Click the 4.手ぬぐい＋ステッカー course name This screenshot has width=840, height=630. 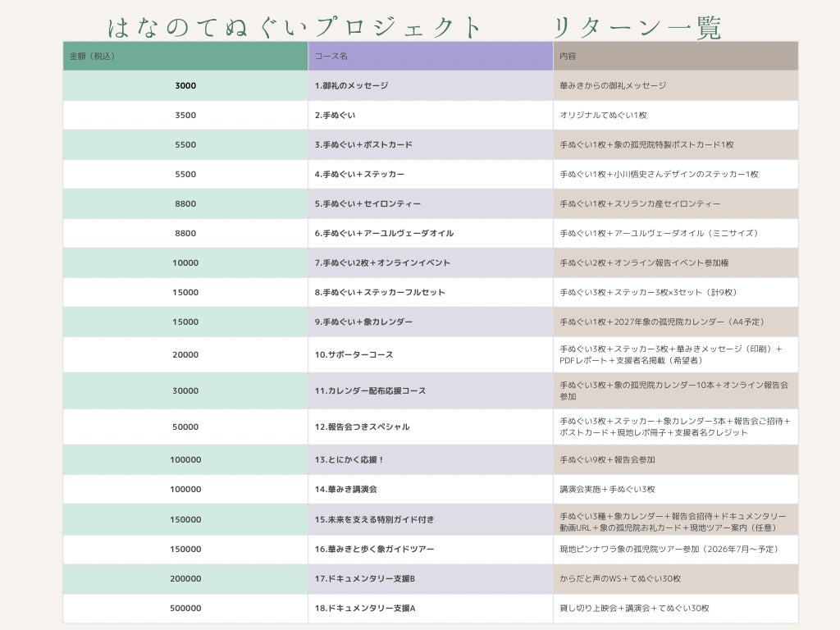[x=359, y=174]
